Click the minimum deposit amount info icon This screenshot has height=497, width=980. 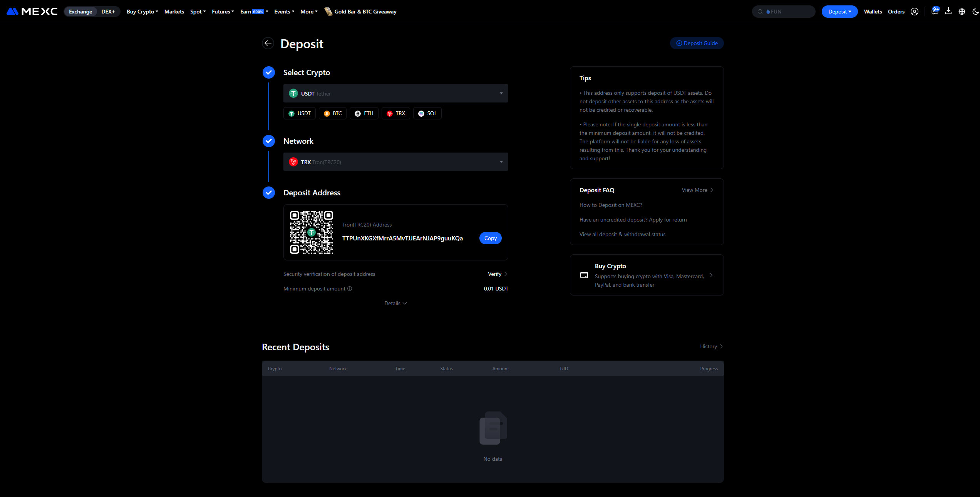[x=350, y=289]
